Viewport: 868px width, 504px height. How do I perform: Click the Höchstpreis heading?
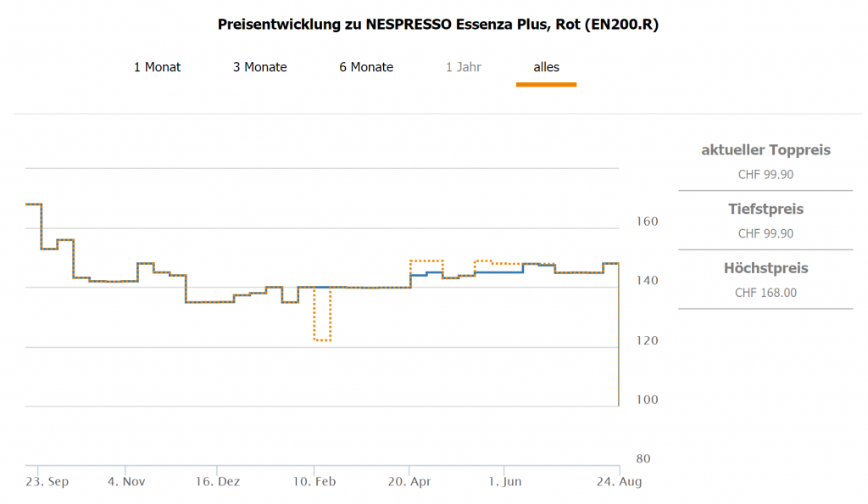[765, 268]
